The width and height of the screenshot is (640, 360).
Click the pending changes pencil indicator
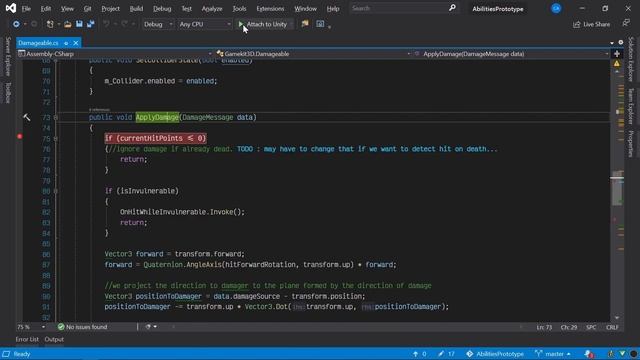pos(446,354)
